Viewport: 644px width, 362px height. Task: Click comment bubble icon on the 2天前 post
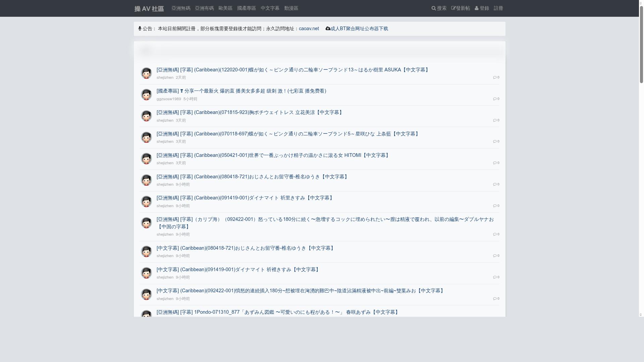pos(495,77)
